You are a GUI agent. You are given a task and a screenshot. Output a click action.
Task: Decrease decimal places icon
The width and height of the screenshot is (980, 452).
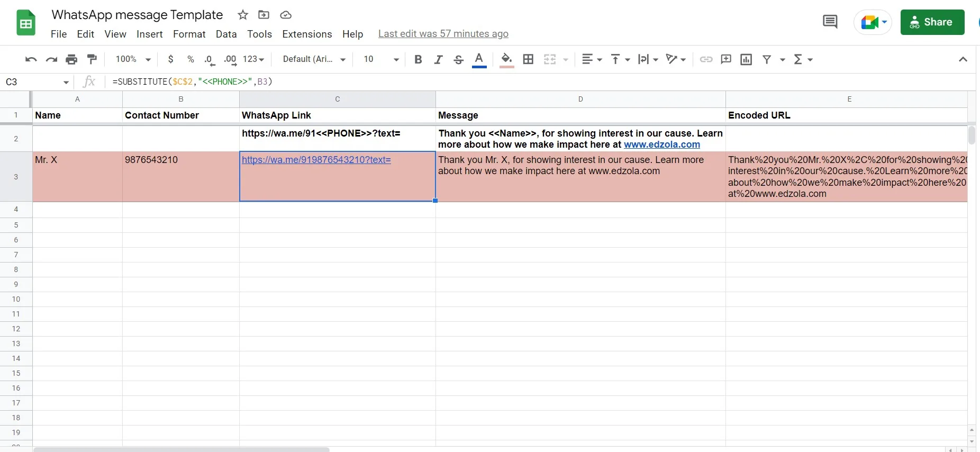[210, 60]
